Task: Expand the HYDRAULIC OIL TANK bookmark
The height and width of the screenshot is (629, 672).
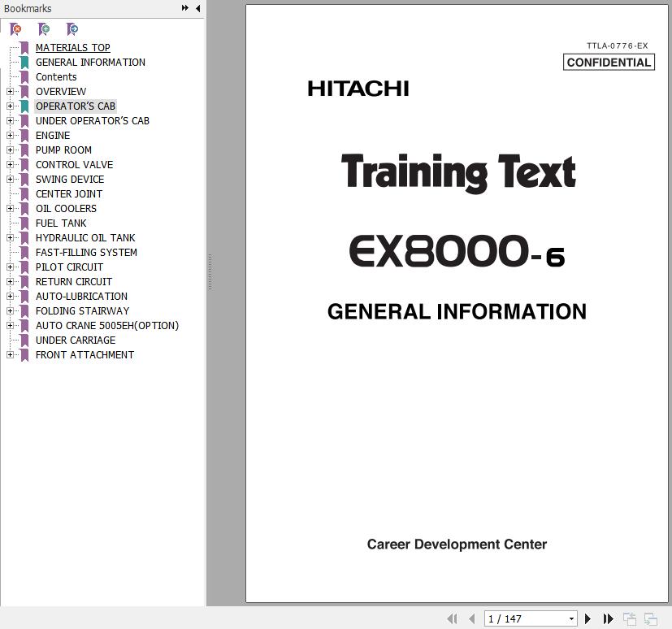Action: pos(10,237)
